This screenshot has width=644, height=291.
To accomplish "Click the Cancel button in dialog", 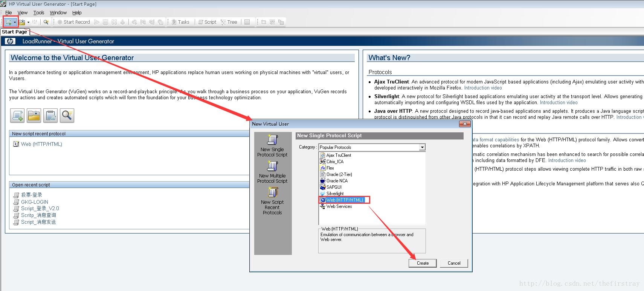I will [x=454, y=263].
